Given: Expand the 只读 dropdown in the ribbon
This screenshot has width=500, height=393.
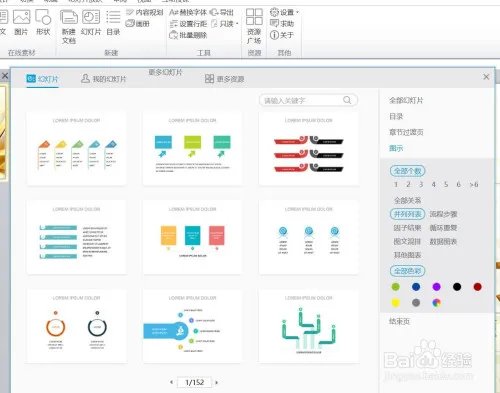Looking at the screenshot, I should (237, 24).
